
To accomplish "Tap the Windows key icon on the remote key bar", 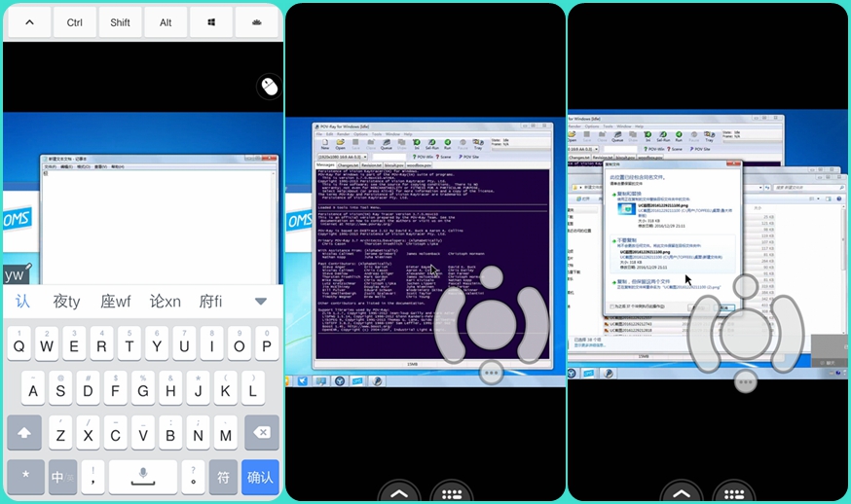I will (211, 22).
